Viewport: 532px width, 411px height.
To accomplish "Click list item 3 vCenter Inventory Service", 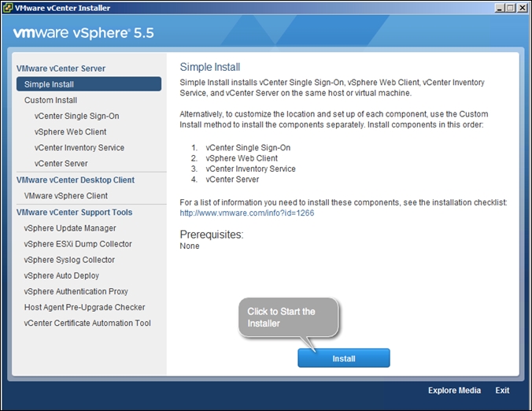I will click(250, 168).
